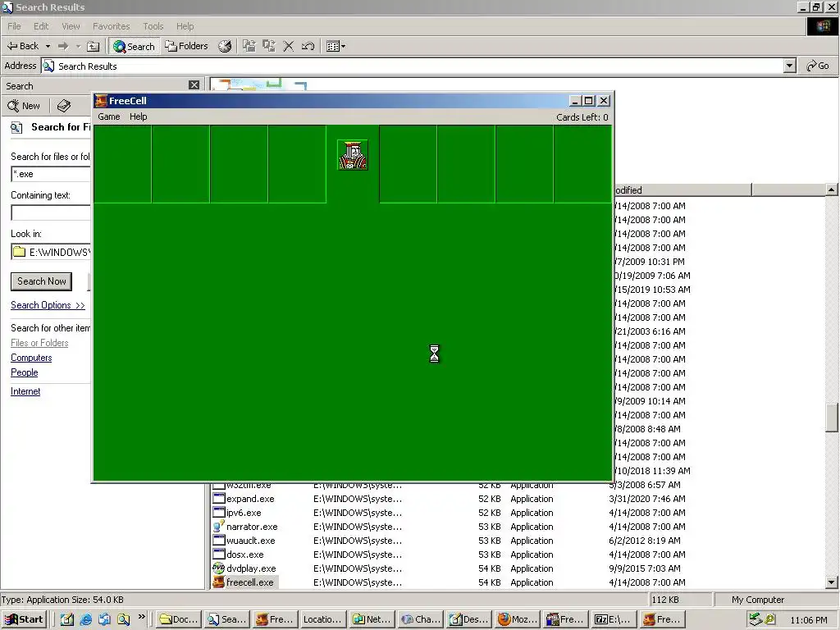
Task: Click the Computers link
Action: click(x=31, y=358)
